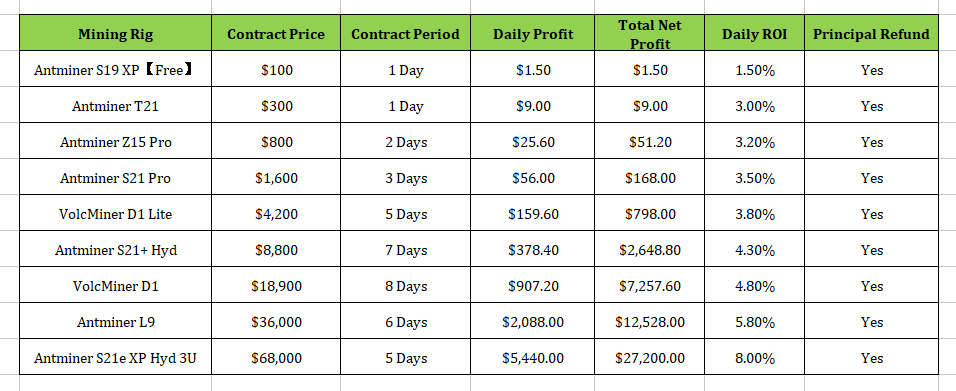Click the Antminer S19 XP Free cell

[115, 69]
